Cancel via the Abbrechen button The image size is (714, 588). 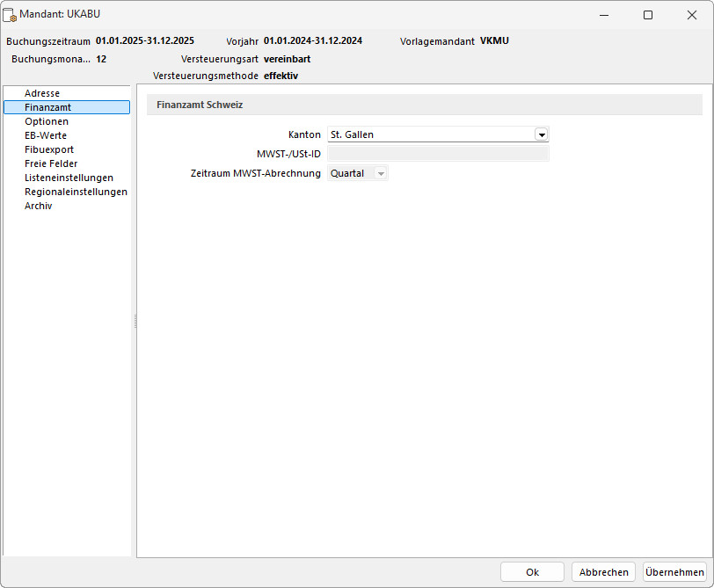[x=603, y=572]
